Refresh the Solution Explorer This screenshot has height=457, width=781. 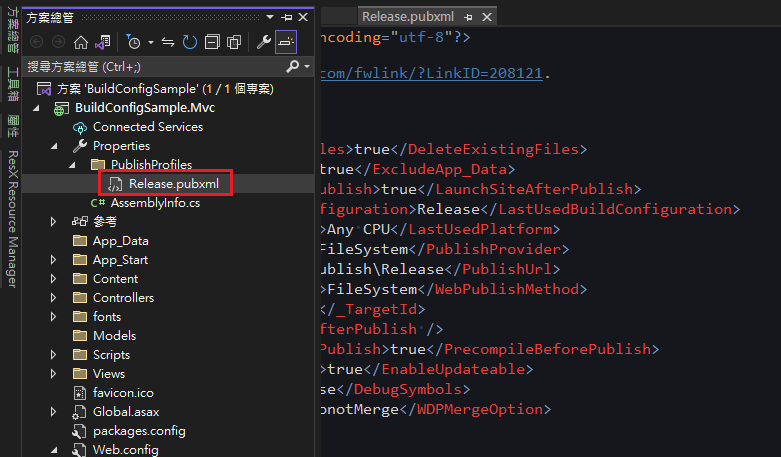190,42
